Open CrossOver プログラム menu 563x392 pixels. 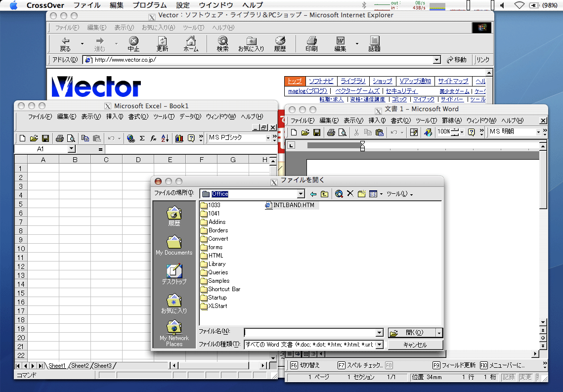click(x=149, y=5)
